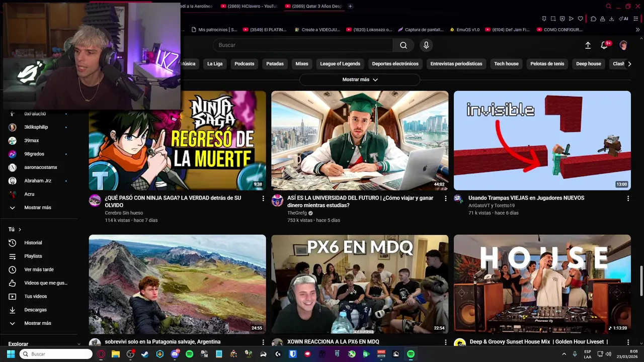Collapse the Explorar section chevron
Image resolution: width=644 pixels, height=362 pixels.
pyautogui.click(x=78, y=344)
